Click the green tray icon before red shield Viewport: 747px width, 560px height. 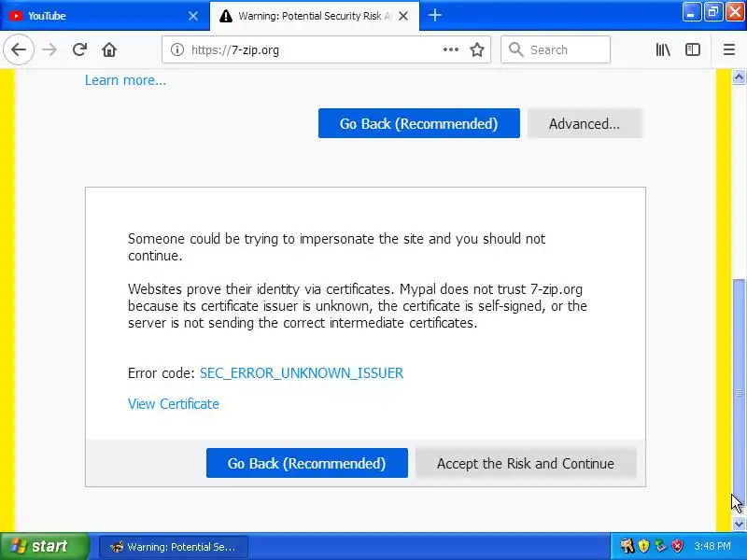pyautogui.click(x=660, y=546)
